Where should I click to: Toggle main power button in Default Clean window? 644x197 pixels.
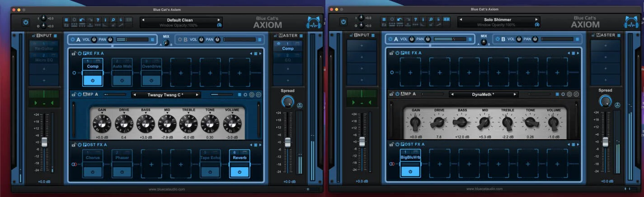[x=26, y=22]
